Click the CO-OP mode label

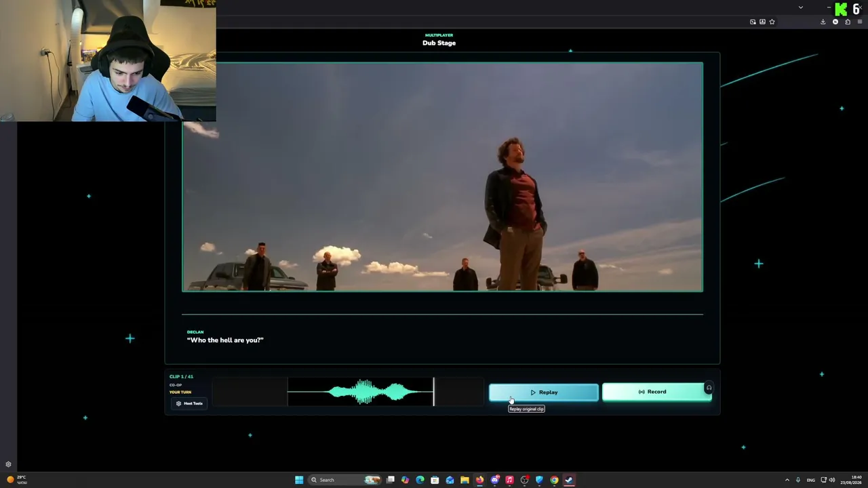coord(176,385)
